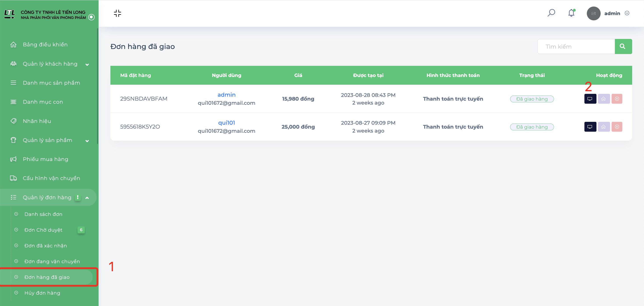Click the green search submit button
Screen dimensions: 644x306
pos(623,46)
